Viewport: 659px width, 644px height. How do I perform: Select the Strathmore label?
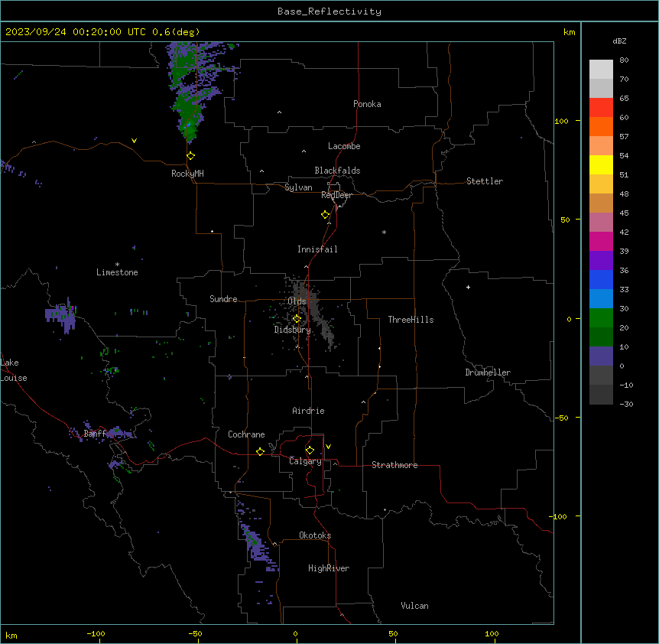[x=394, y=465]
